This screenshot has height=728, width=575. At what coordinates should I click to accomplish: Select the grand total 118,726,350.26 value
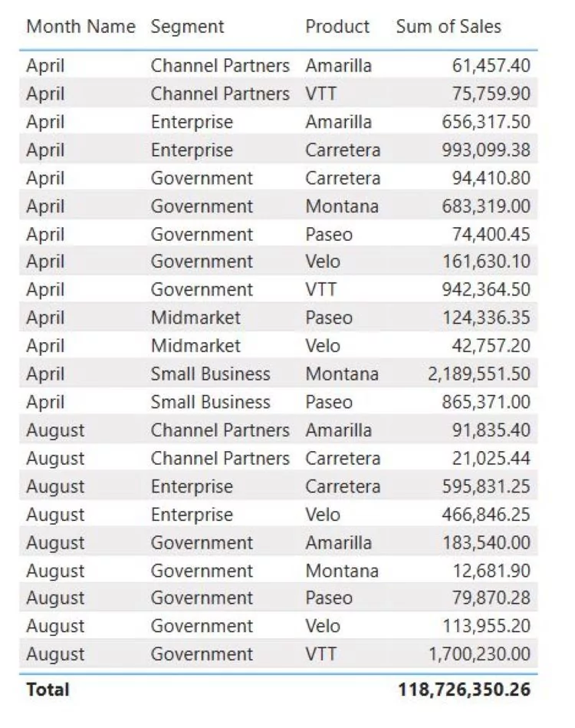click(464, 690)
